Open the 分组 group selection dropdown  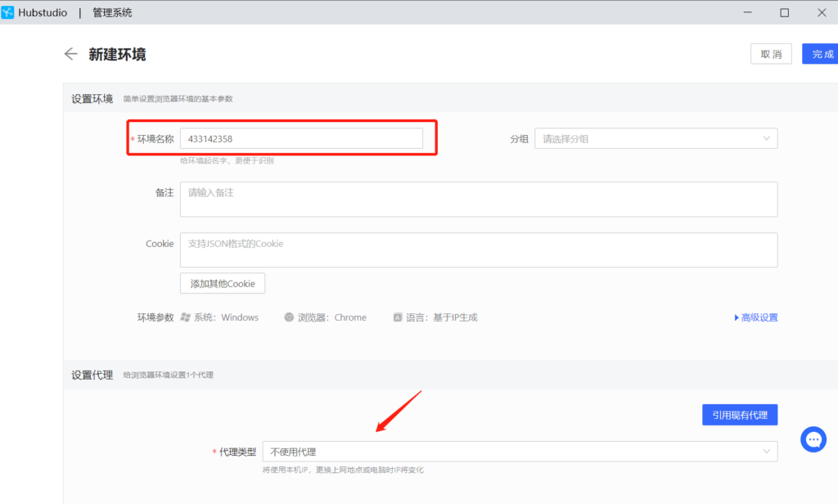pos(655,138)
